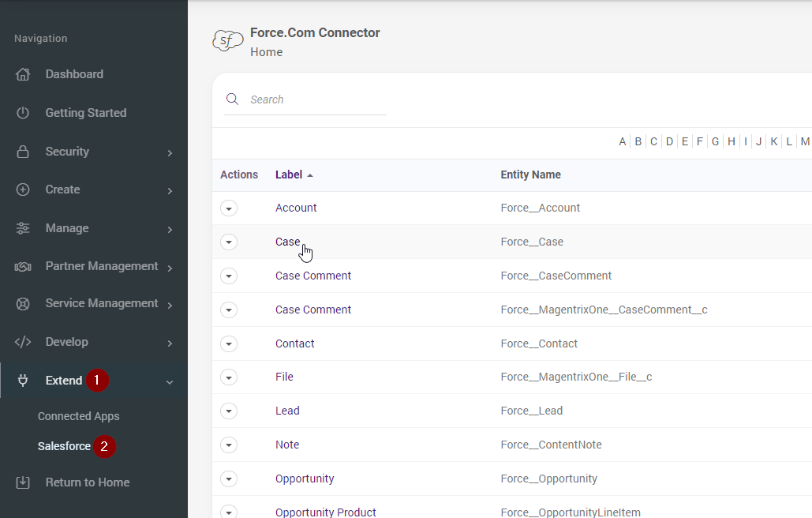Open actions dropdown for Note row
Screen dimensions: 812x518
click(x=229, y=445)
